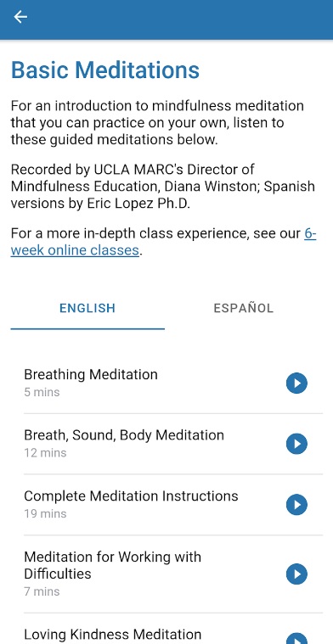Click the 19 mins duration label

click(45, 514)
